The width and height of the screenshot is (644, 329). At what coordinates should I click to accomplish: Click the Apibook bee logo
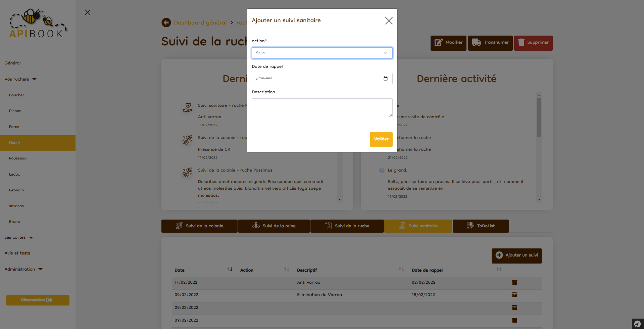[38, 23]
